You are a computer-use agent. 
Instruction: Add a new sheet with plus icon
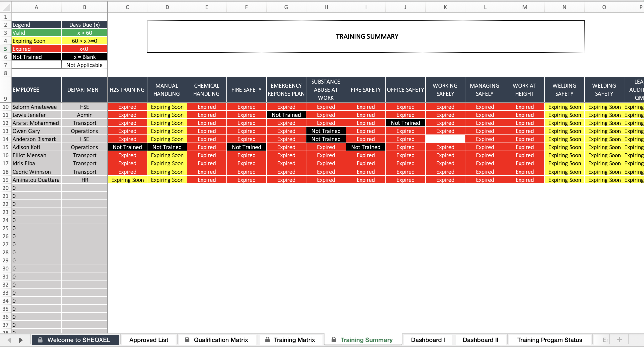pyautogui.click(x=619, y=340)
